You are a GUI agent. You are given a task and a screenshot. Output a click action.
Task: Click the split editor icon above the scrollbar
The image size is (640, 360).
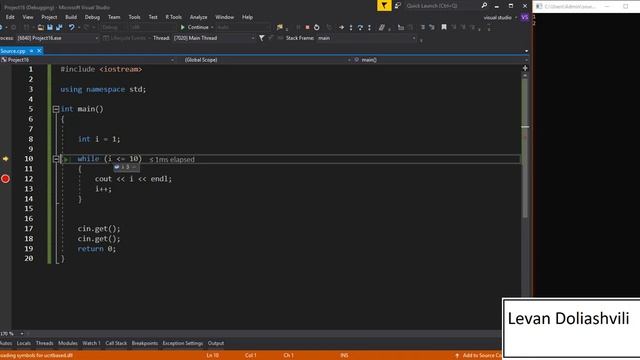tap(525, 68)
